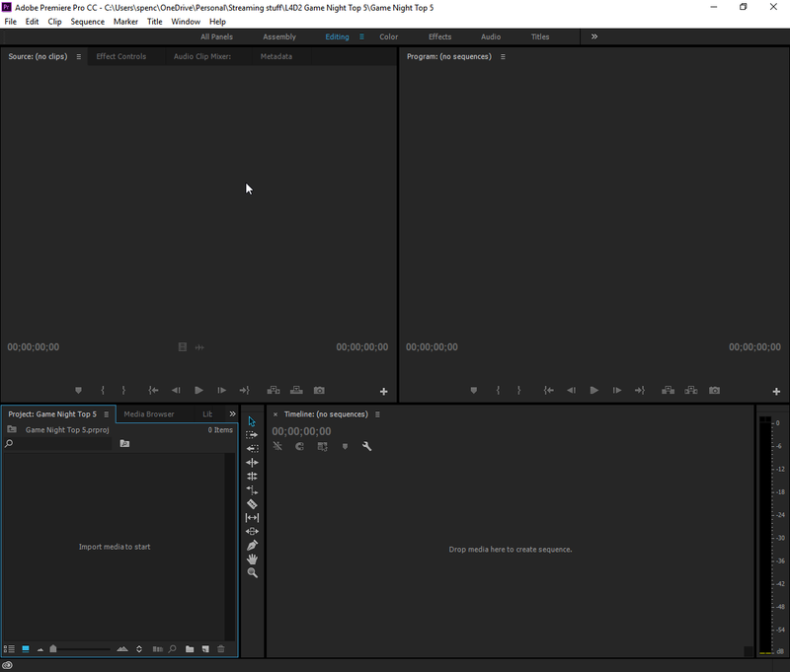
Task: Export frame camera in Program monitor
Action: point(714,390)
